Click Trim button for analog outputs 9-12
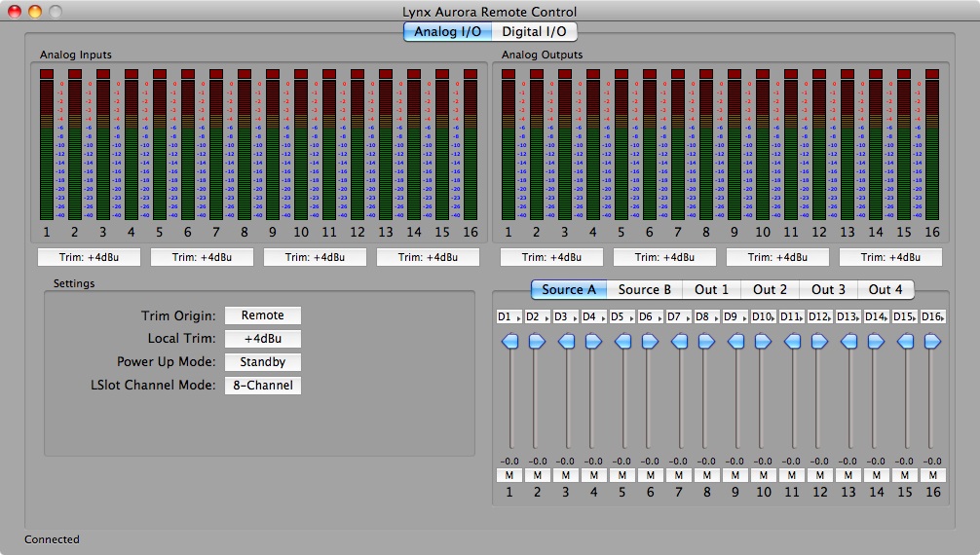This screenshot has width=980, height=555. point(777,257)
